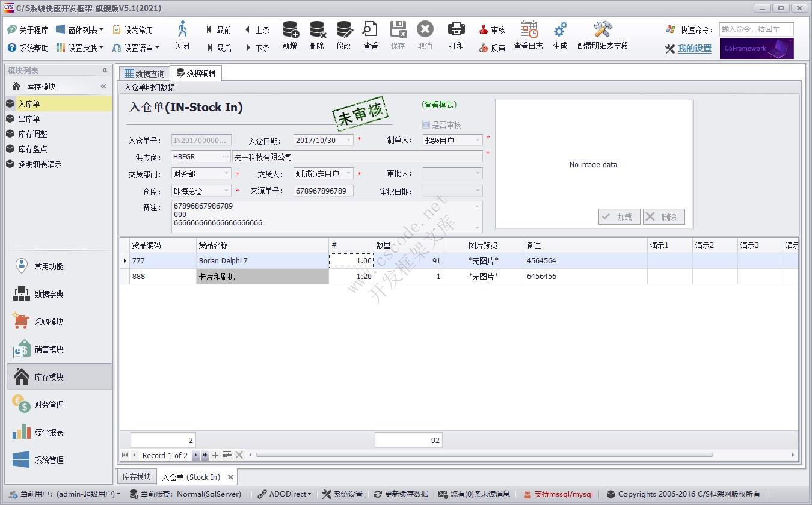Viewport: 812px width, 505px height.
Task: Click the 快速命令 input field
Action: coord(756,29)
